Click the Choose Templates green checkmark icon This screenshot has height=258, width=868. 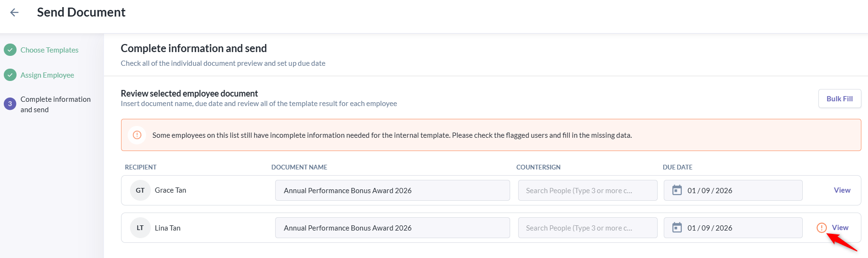point(10,50)
